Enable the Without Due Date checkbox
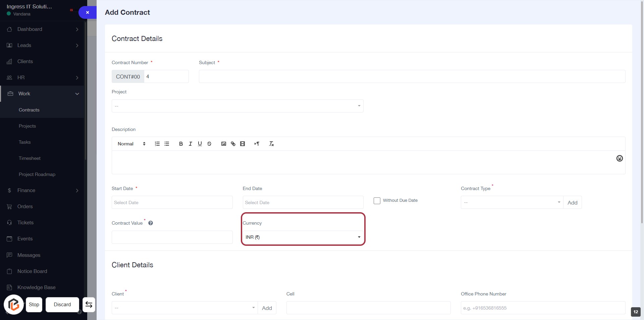 (x=377, y=201)
